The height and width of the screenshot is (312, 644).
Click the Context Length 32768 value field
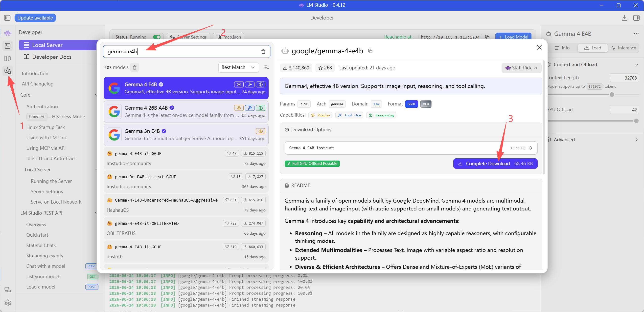[624, 78]
